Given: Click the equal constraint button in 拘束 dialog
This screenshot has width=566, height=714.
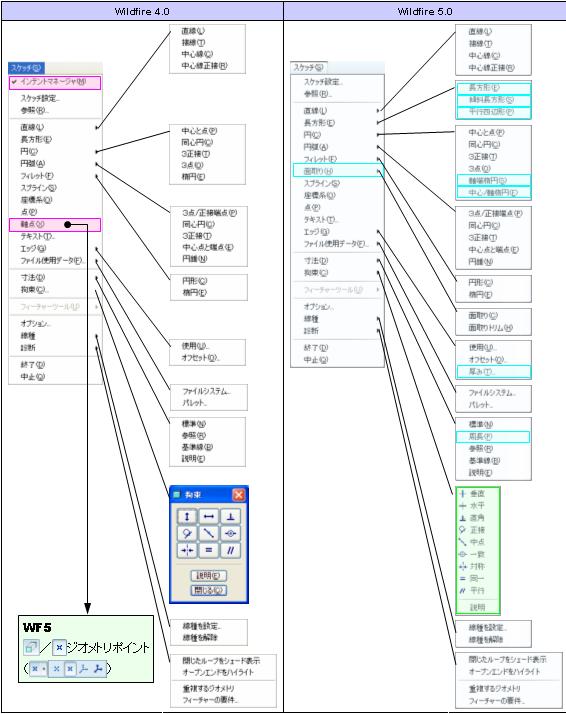Looking at the screenshot, I should 209,550.
